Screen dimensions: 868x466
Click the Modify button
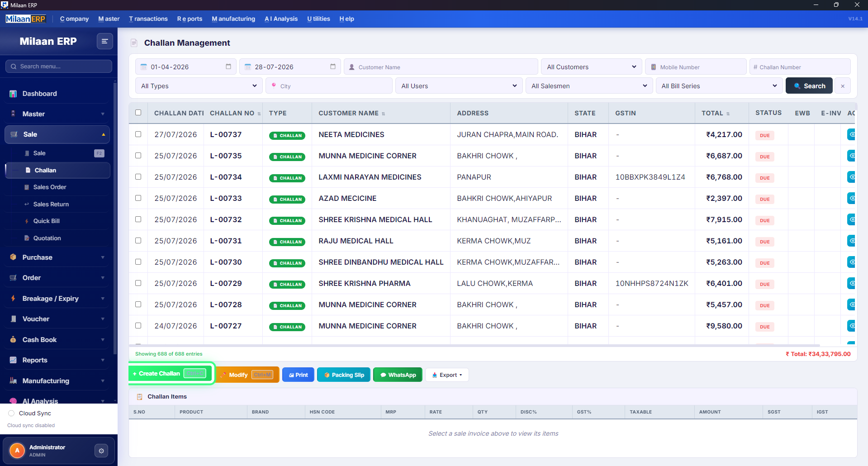[x=248, y=375]
